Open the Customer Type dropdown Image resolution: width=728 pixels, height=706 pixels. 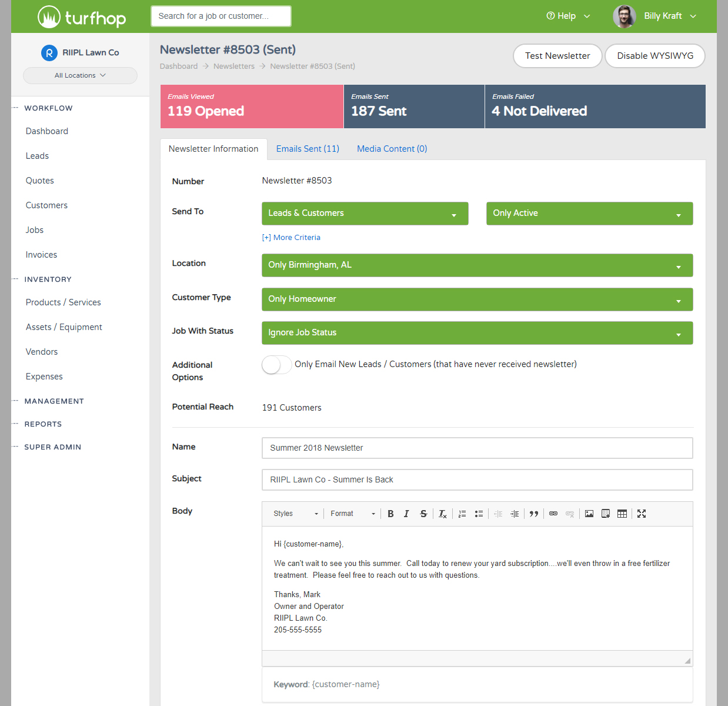pyautogui.click(x=477, y=299)
